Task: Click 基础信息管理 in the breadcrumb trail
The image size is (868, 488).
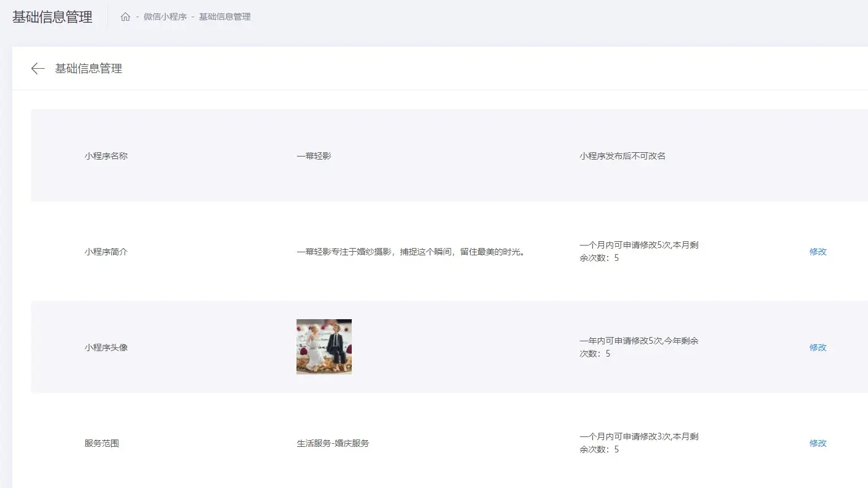Action: pyautogui.click(x=224, y=17)
